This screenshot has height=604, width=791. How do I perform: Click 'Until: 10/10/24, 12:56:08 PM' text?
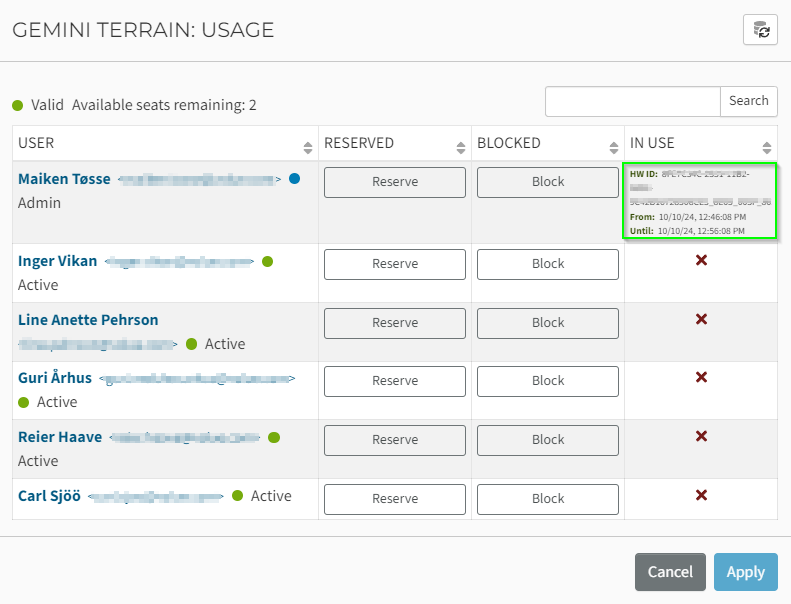click(687, 231)
